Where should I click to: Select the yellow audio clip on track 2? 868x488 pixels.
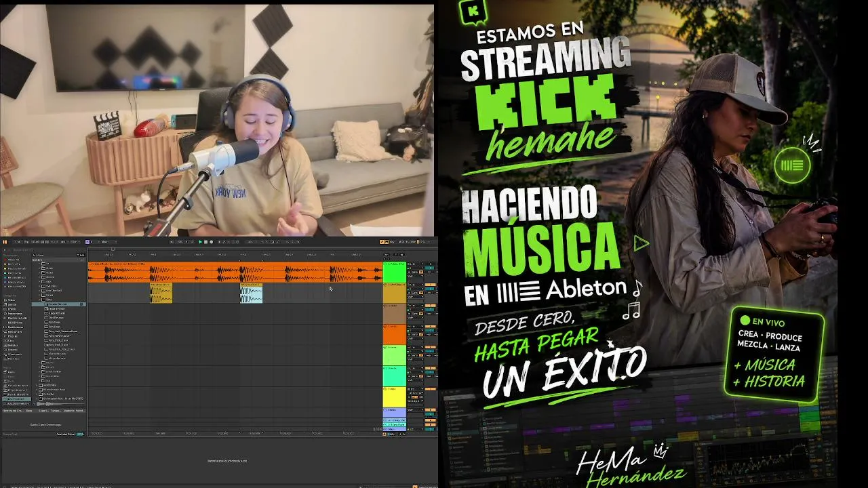click(x=161, y=293)
